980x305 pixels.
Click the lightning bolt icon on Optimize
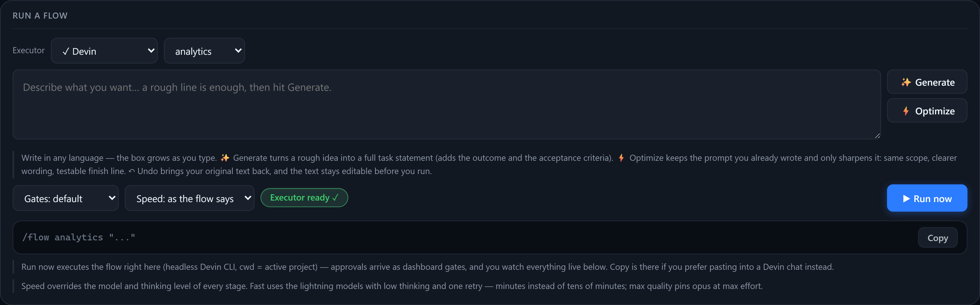(x=906, y=111)
